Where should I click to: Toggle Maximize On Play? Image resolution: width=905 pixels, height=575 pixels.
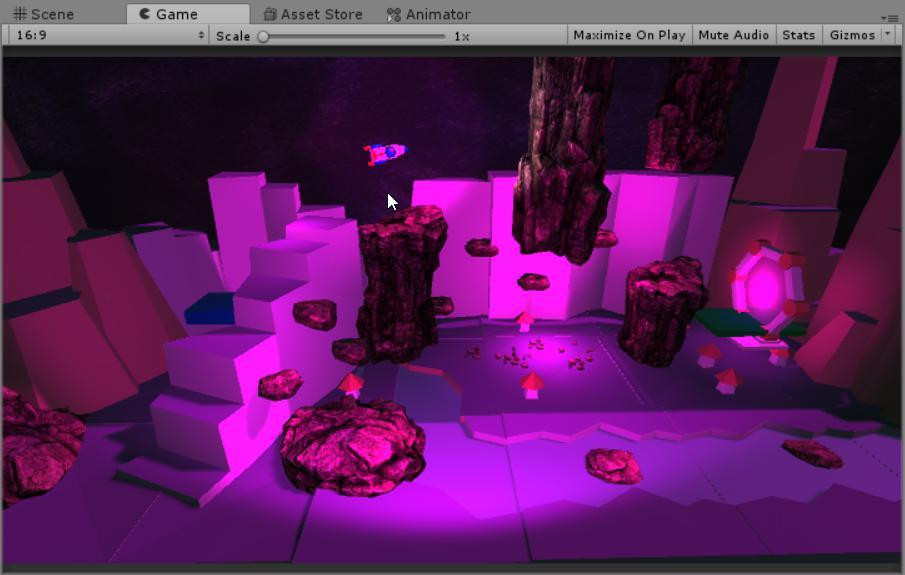click(629, 35)
